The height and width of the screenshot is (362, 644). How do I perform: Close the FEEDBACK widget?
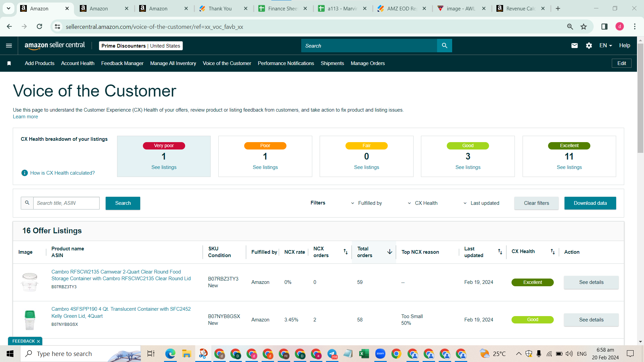(38, 341)
